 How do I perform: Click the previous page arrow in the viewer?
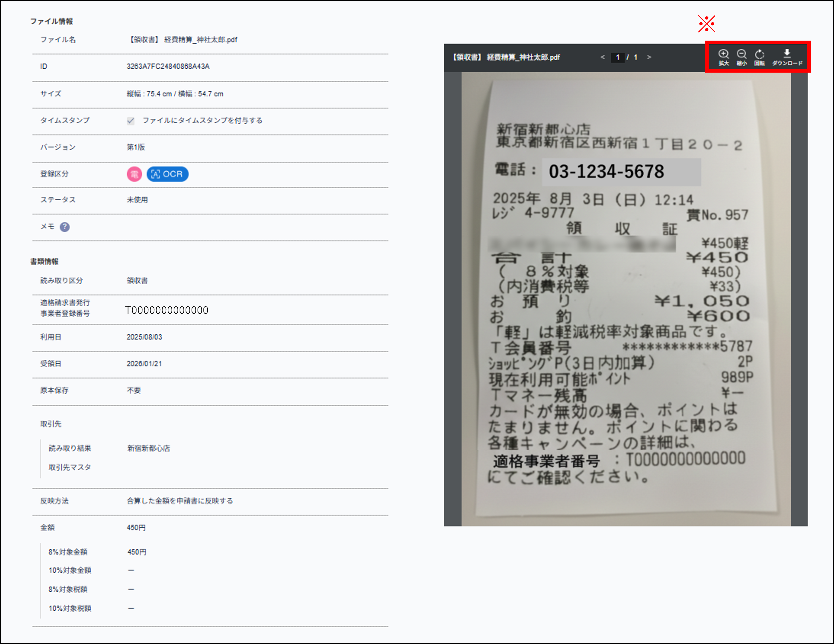click(x=602, y=57)
